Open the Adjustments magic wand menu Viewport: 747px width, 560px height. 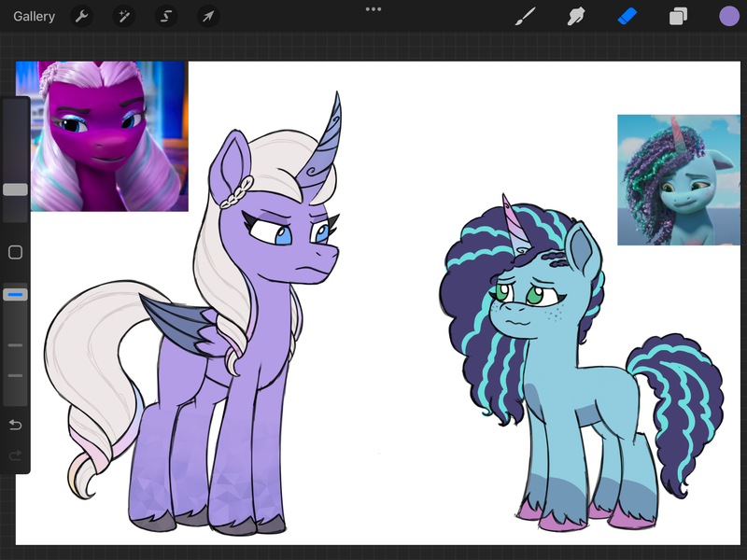(x=124, y=16)
